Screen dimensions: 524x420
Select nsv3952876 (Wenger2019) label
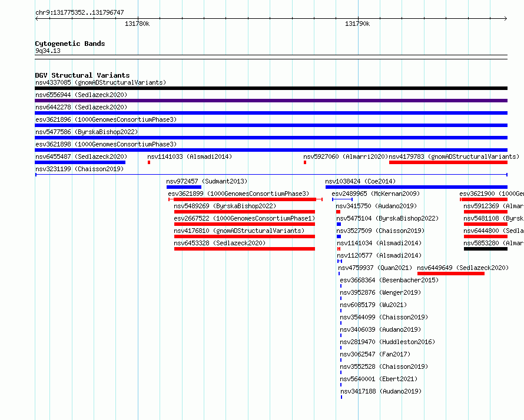380,292
